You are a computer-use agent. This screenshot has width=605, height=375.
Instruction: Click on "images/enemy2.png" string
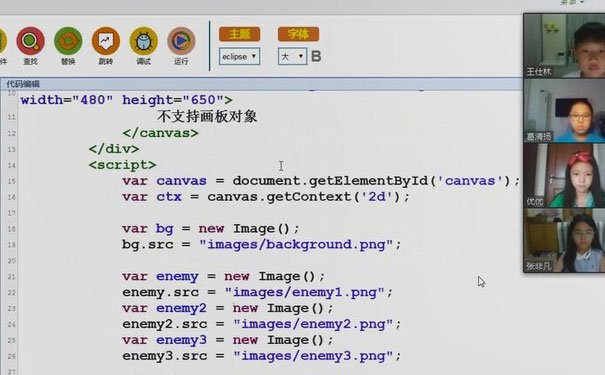(x=313, y=324)
